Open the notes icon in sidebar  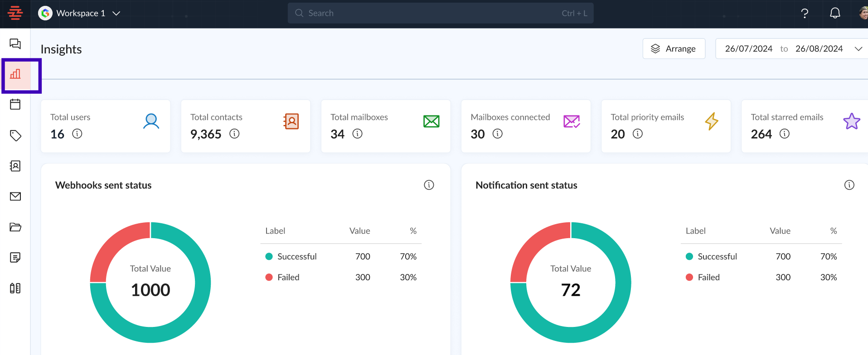coord(15,258)
